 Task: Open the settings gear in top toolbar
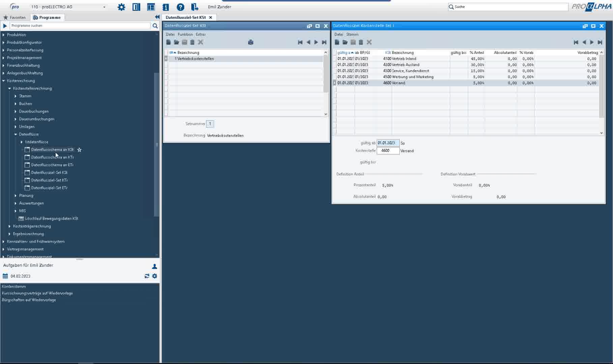121,7
